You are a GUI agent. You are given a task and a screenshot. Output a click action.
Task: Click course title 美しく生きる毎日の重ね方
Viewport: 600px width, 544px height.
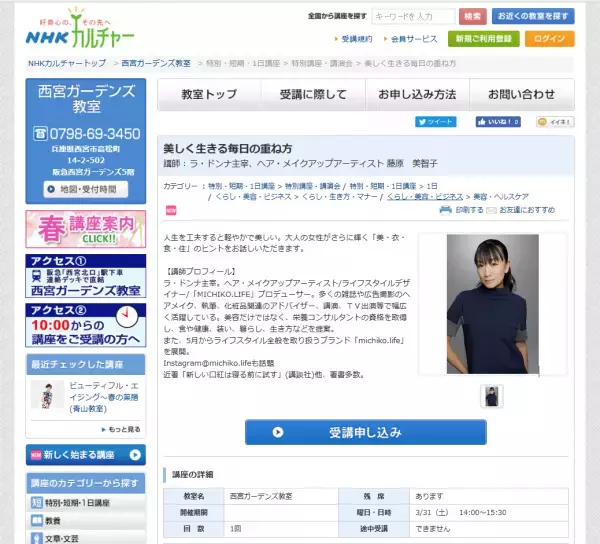point(228,148)
